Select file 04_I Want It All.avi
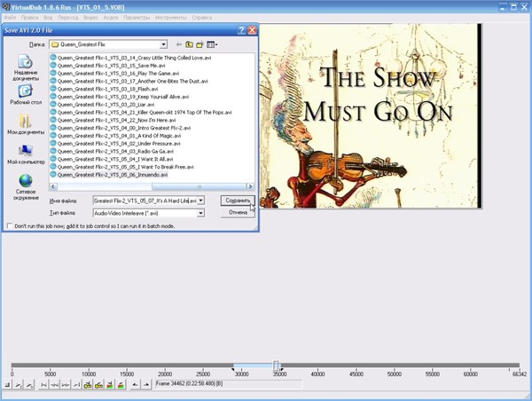This screenshot has height=401, width=532. pos(112,159)
